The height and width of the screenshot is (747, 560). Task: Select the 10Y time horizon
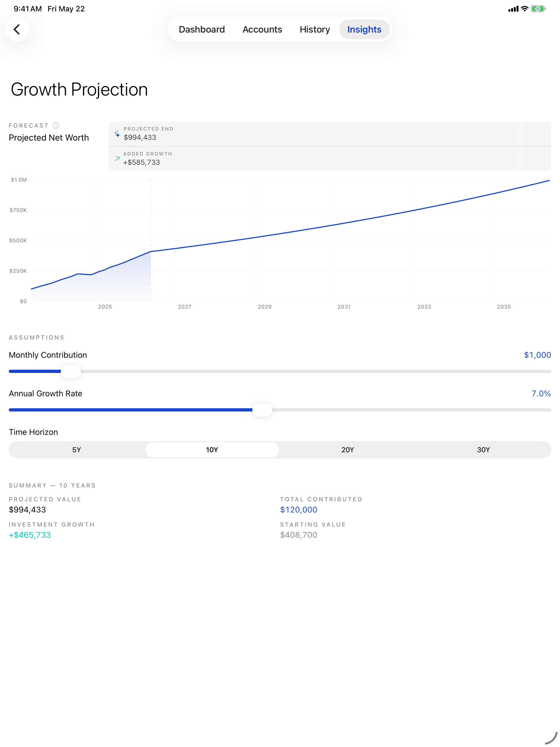[x=212, y=450]
